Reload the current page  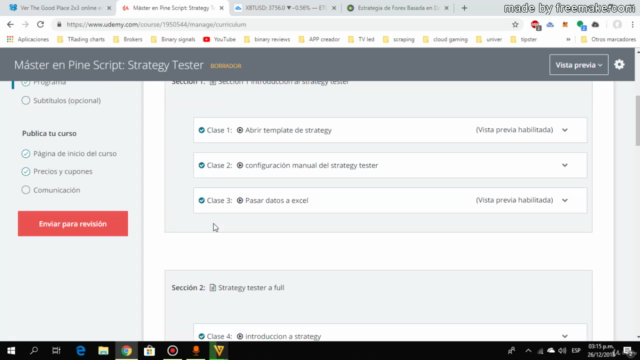(x=40, y=24)
